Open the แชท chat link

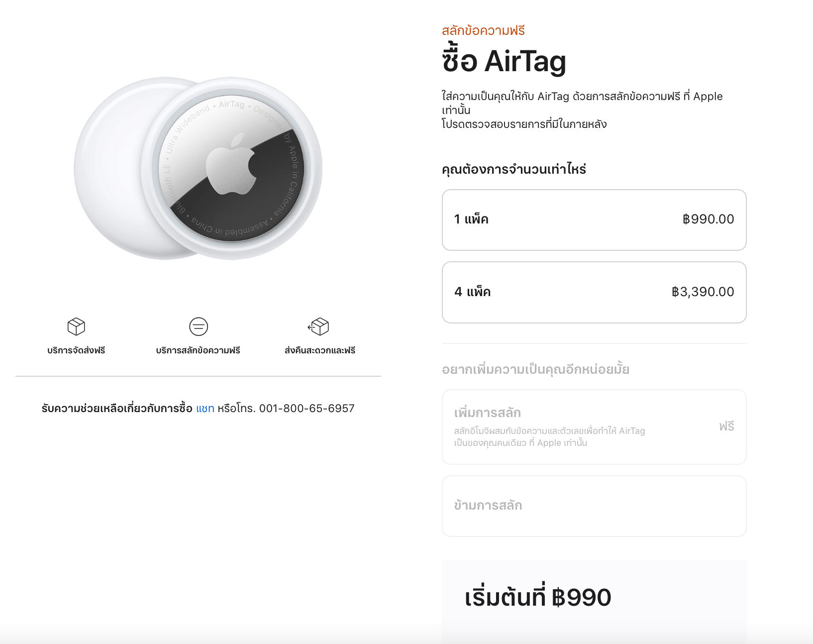coord(205,409)
